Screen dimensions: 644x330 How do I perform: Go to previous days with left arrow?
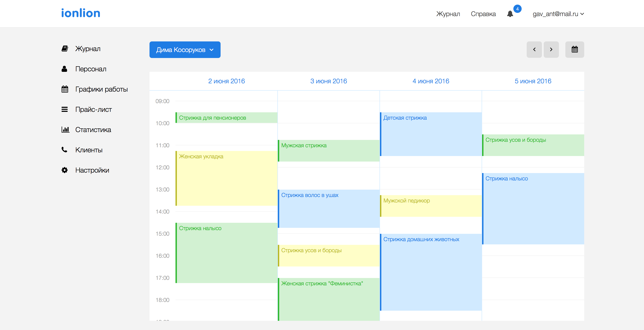[534, 49]
